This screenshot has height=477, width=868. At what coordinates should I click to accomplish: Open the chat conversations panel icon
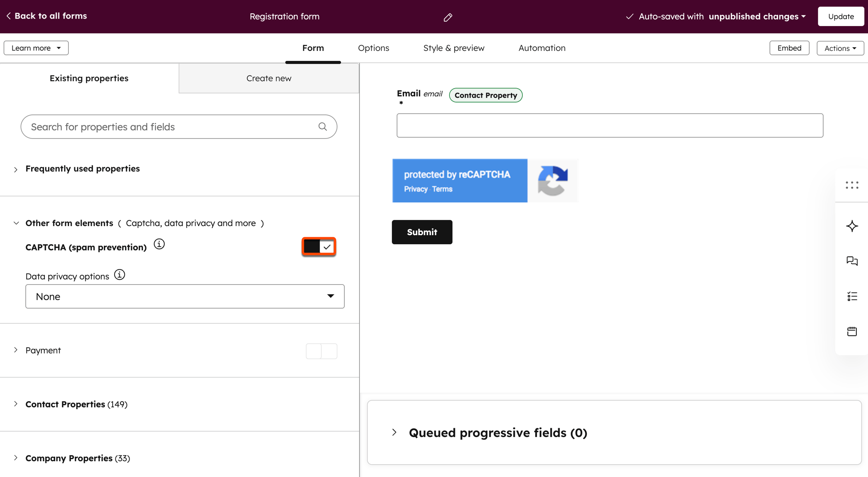(x=852, y=261)
